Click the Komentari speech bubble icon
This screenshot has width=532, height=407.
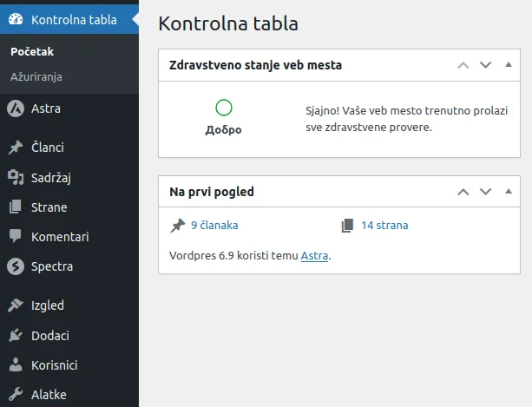click(x=15, y=237)
